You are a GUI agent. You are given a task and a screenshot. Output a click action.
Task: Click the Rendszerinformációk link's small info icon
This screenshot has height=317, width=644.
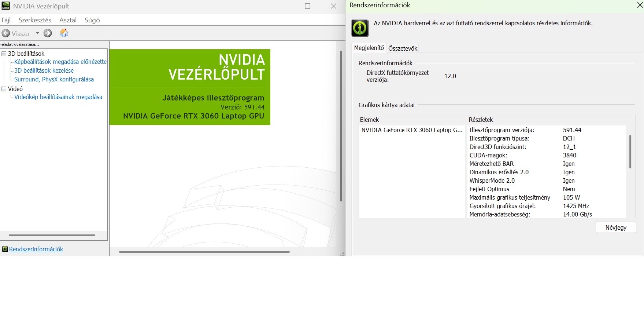(x=5, y=249)
